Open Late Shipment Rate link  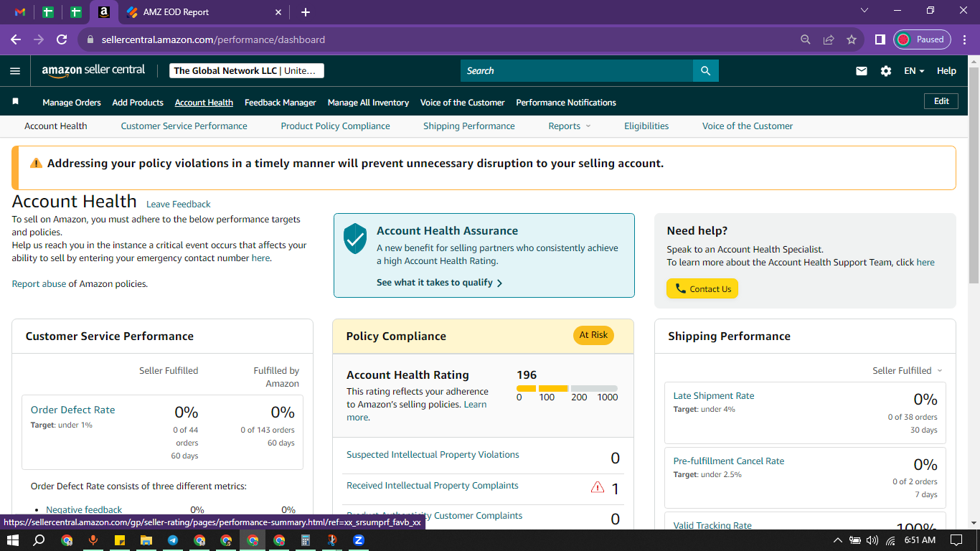point(714,395)
